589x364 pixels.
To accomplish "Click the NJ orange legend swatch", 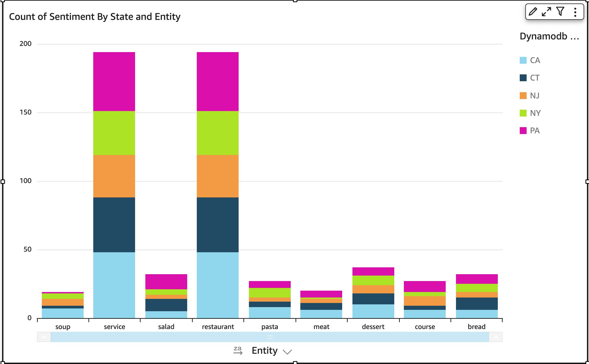I will coord(523,96).
